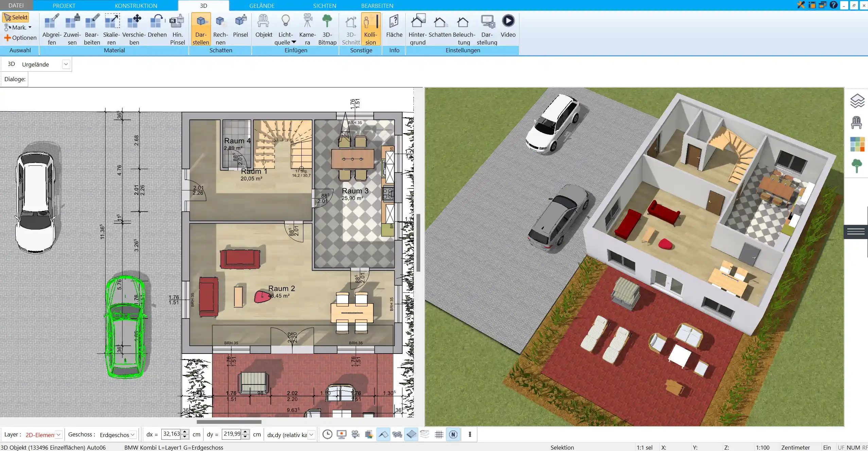
Task: Click the Rechnen shadow calculation icon
Action: click(x=220, y=29)
